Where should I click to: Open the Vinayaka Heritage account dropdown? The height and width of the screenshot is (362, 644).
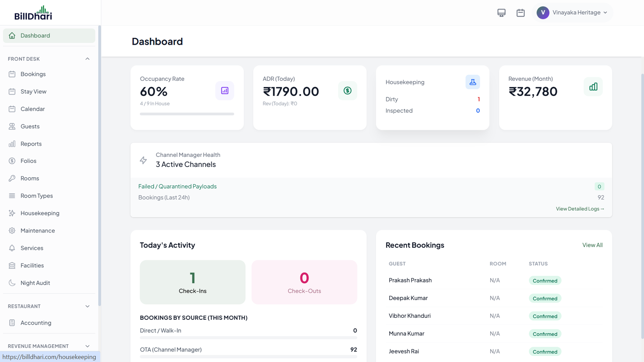573,12
